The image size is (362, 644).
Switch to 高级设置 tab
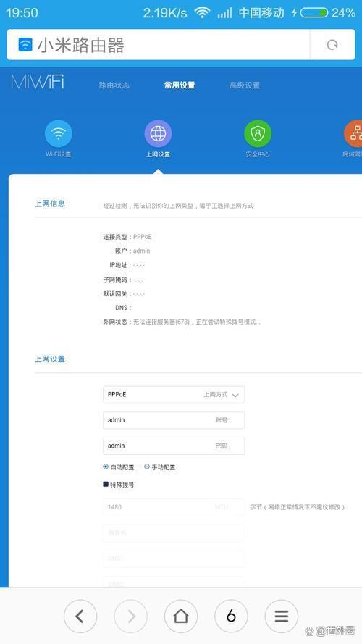(x=245, y=85)
